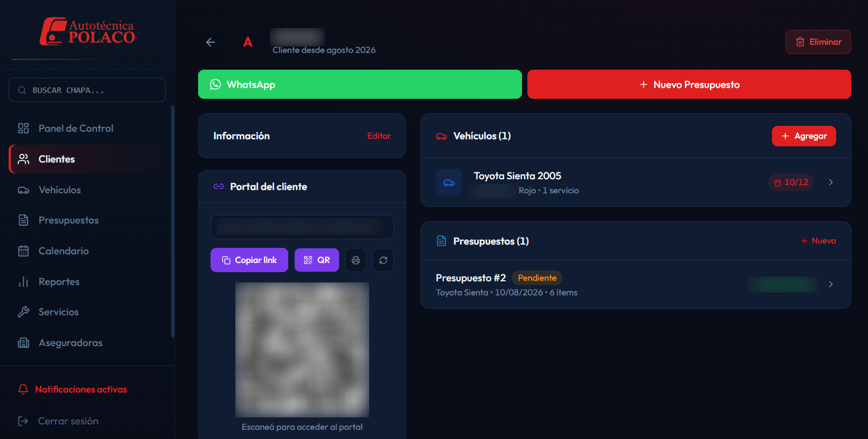868x439 pixels.
Task: Click the blurred QR code image
Action: (x=302, y=350)
